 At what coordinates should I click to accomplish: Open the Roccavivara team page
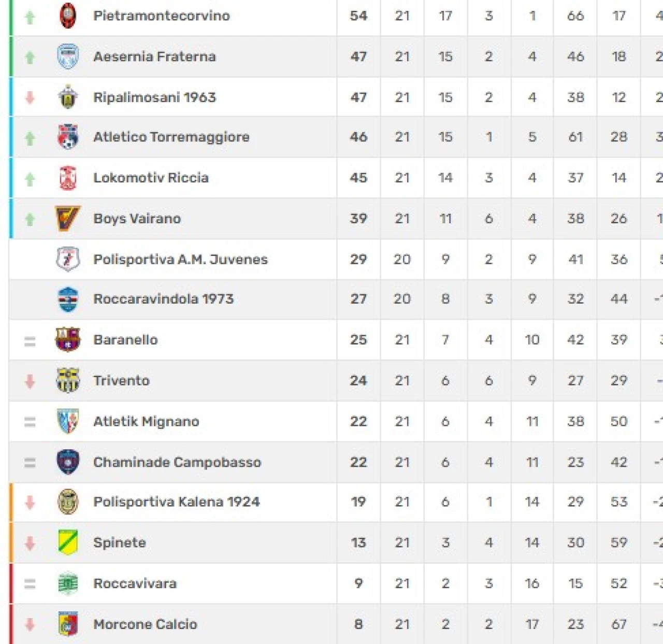135,583
